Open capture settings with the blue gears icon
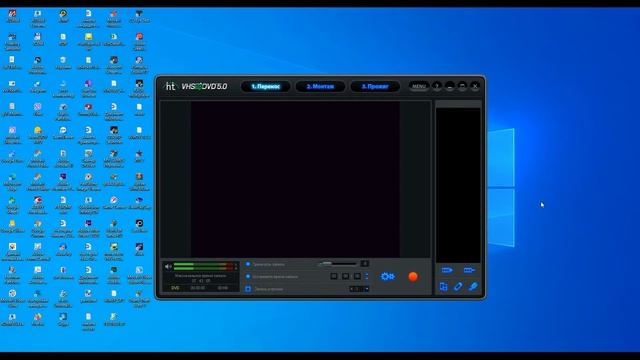Viewport: 640px width, 360px height. click(387, 276)
